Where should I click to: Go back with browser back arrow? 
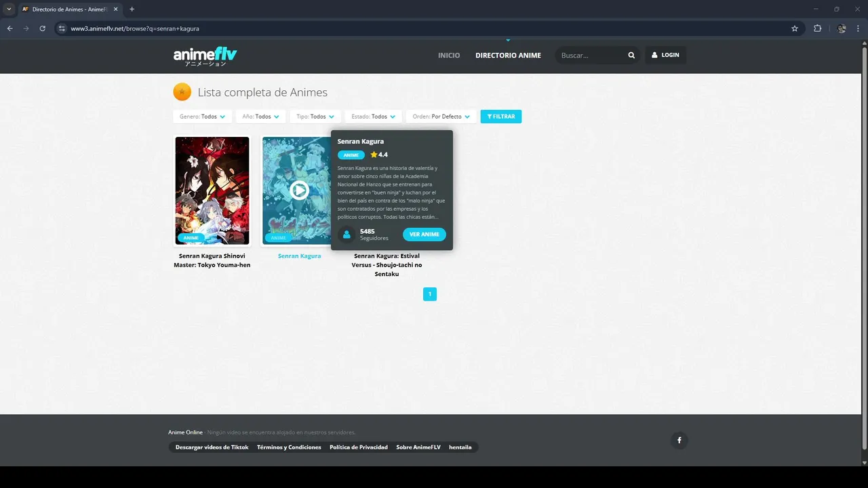(9, 28)
